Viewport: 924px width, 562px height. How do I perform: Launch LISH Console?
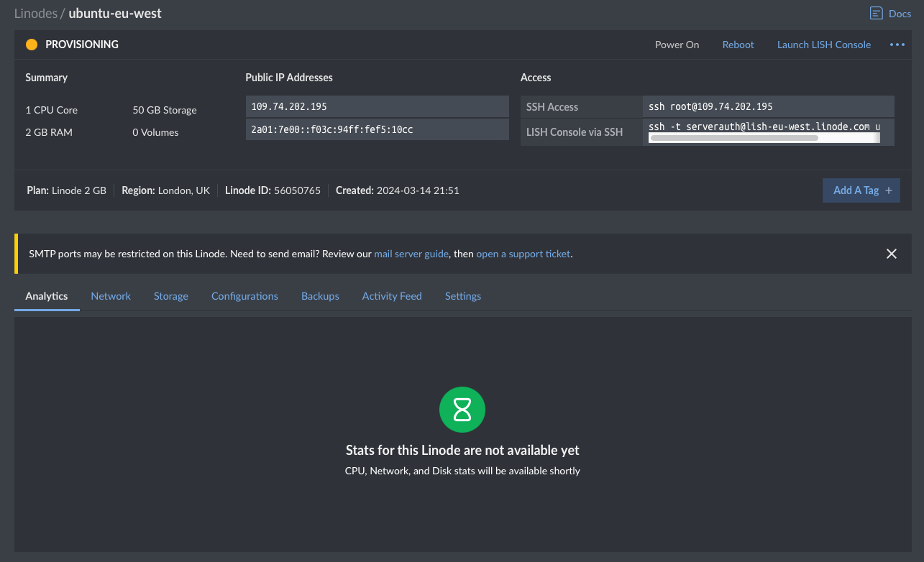(824, 45)
